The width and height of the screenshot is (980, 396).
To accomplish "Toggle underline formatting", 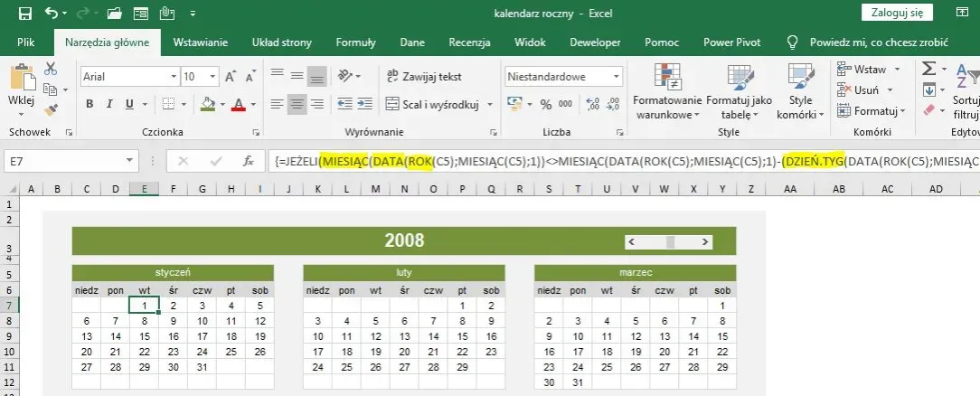I will pos(129,104).
